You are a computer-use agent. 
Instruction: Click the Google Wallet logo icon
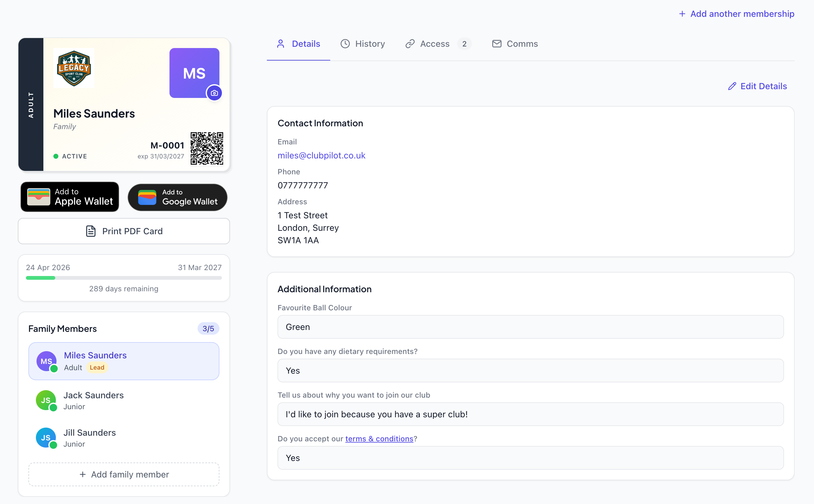coord(147,197)
